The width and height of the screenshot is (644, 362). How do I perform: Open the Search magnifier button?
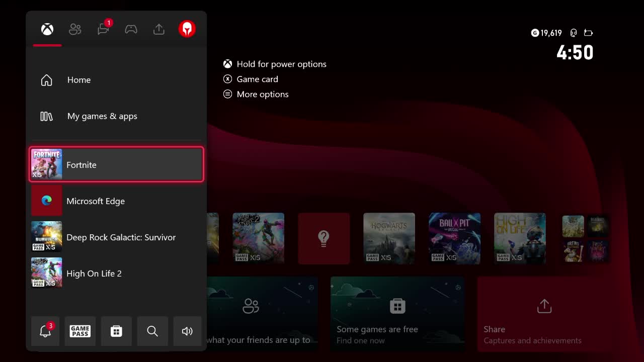tap(152, 331)
